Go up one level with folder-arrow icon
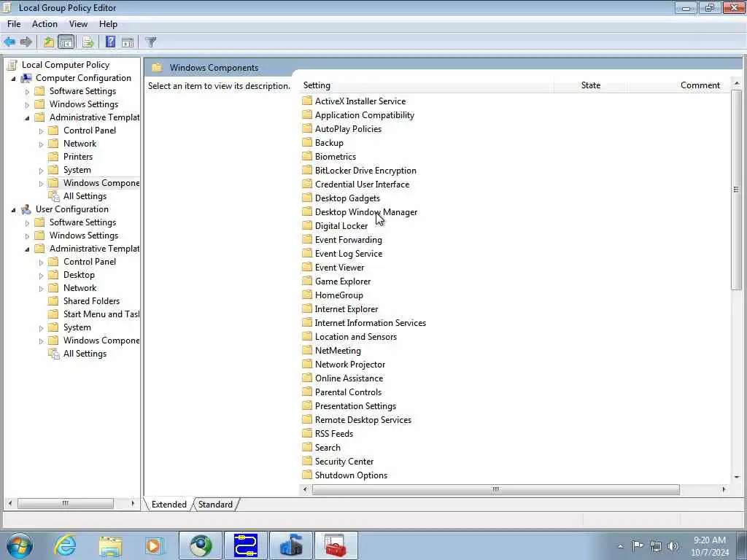The image size is (747, 560). coord(49,42)
